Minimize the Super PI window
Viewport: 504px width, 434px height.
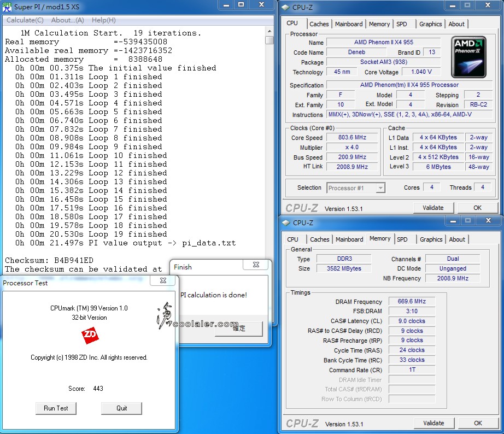(226, 5)
